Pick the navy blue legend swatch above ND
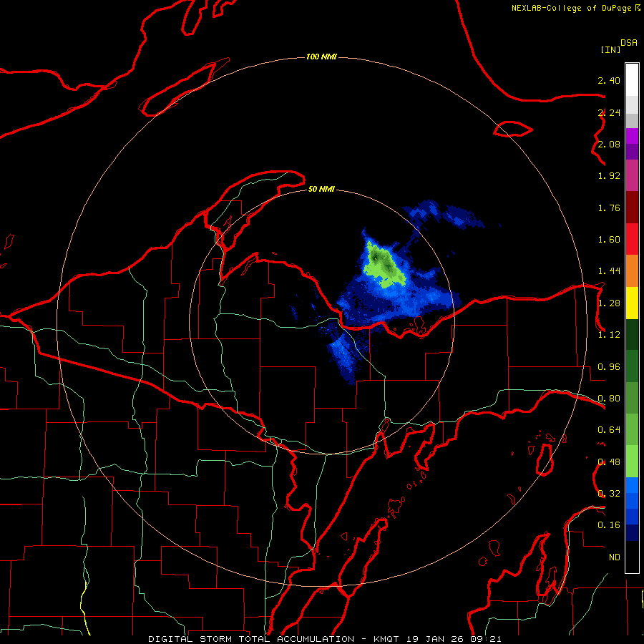The height and width of the screenshot is (644, 644). (632, 533)
